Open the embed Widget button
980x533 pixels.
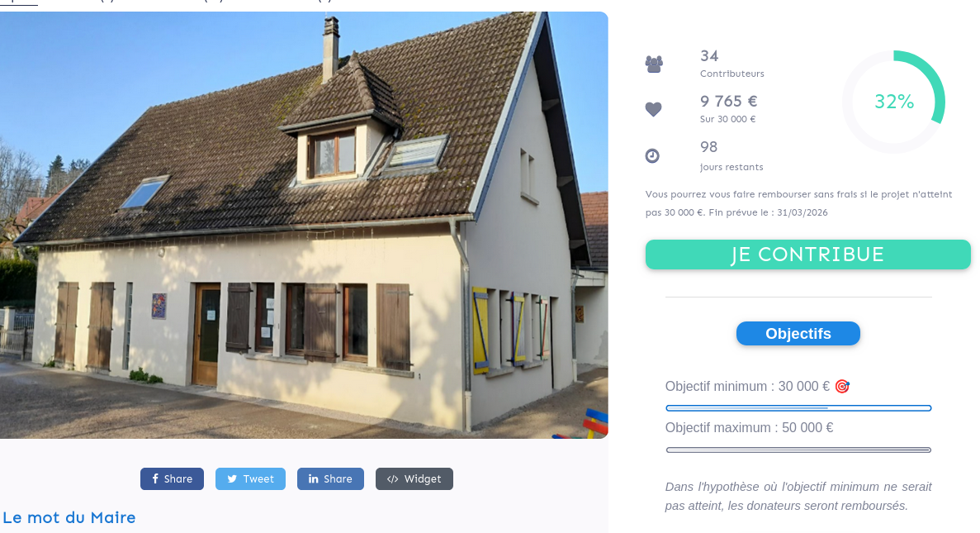[414, 479]
